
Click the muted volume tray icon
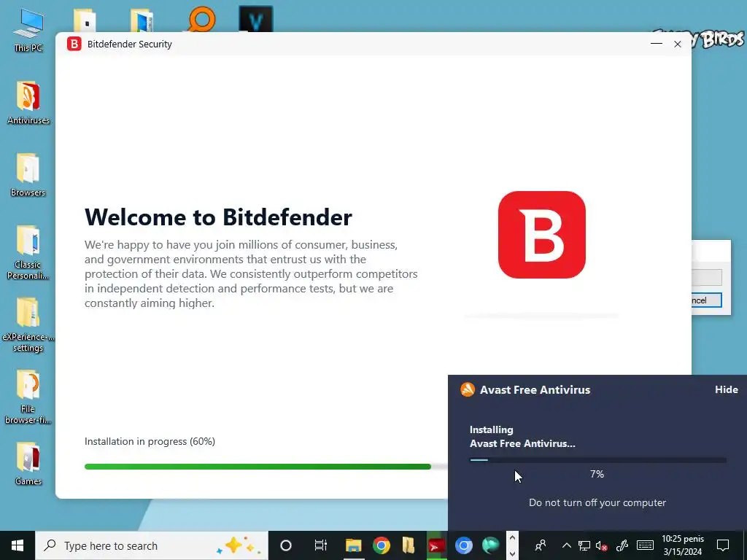(602, 545)
